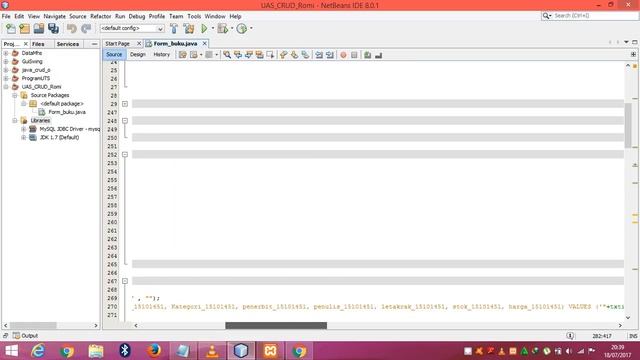640x360 pixels.
Task: Click the editor vertical scrollbar thumb
Action: [x=628, y=126]
